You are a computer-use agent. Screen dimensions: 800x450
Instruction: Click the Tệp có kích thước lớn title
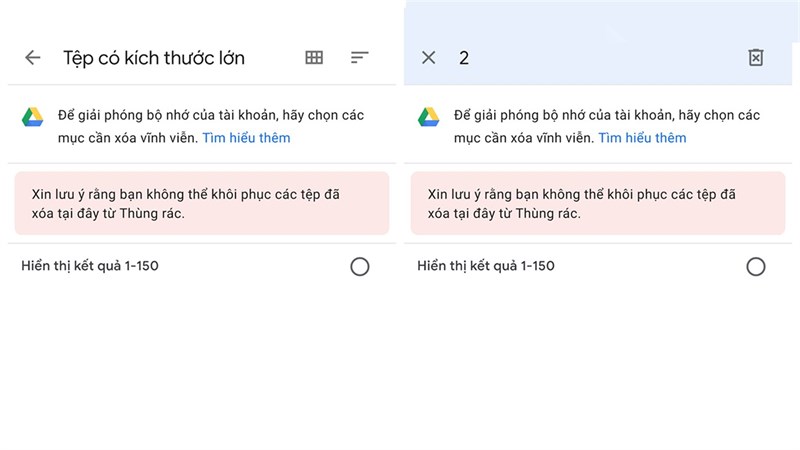[154, 58]
